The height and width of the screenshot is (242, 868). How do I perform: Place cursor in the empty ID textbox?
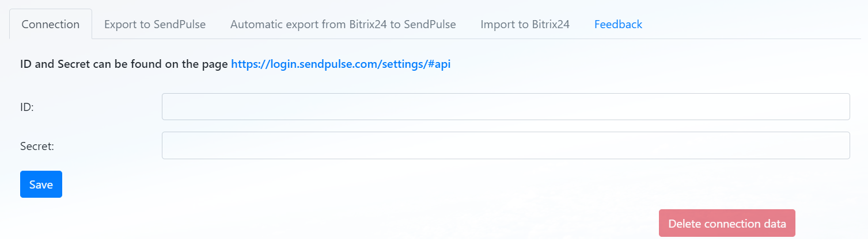coord(505,107)
